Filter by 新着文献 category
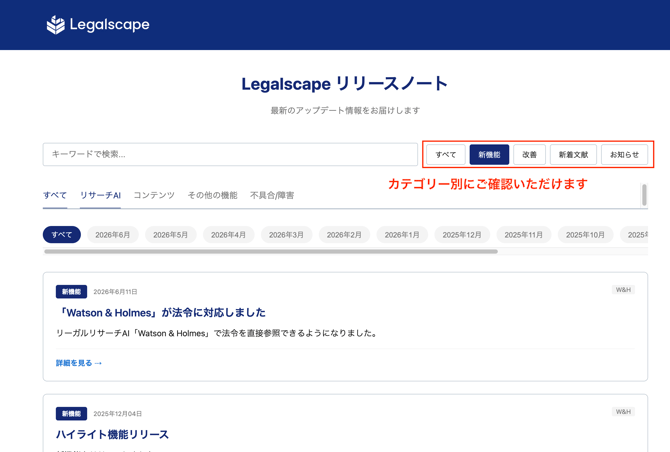The width and height of the screenshot is (670, 452). click(573, 155)
